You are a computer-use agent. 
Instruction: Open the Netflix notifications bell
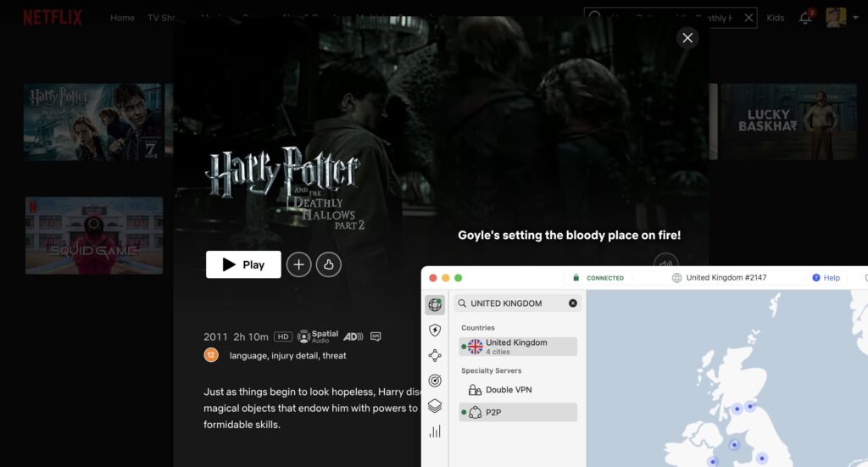coord(805,18)
